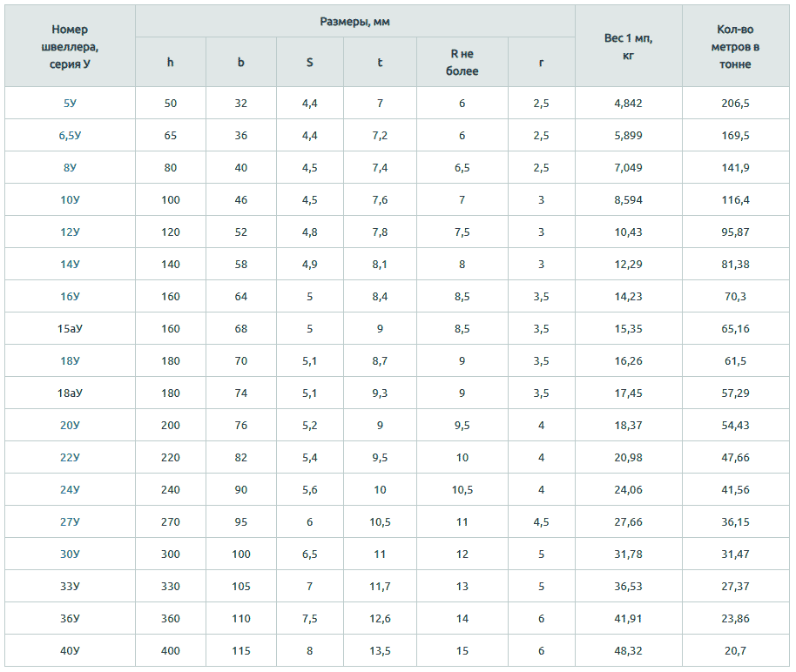Click the 'Номер швеллера, серия У' header
The width and height of the screenshot is (796, 672).
[70, 46]
